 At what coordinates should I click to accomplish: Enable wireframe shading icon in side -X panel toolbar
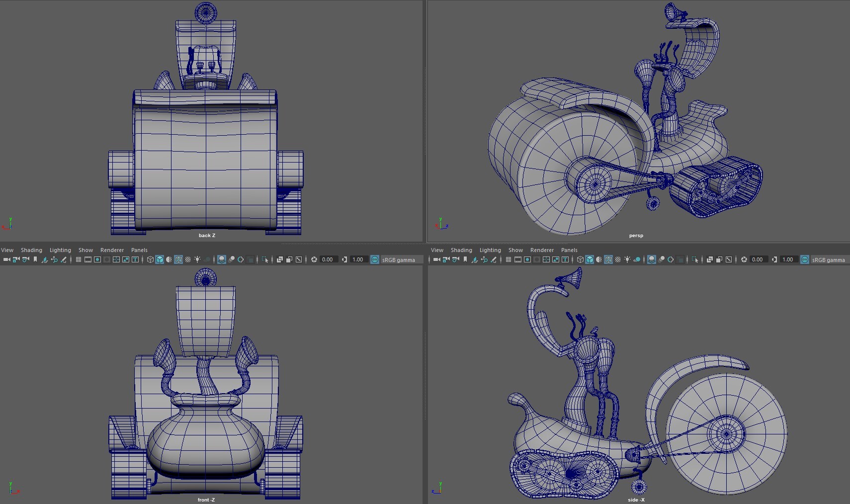point(580,259)
